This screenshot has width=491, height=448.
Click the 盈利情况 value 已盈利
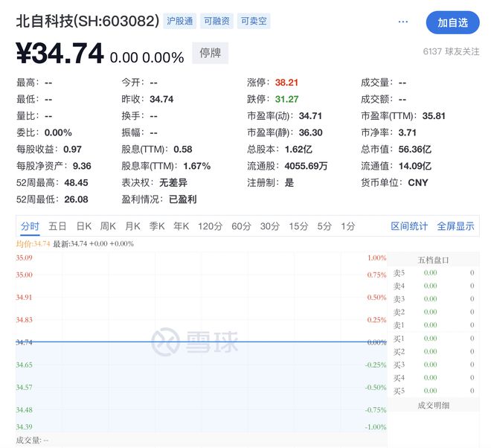(182, 199)
